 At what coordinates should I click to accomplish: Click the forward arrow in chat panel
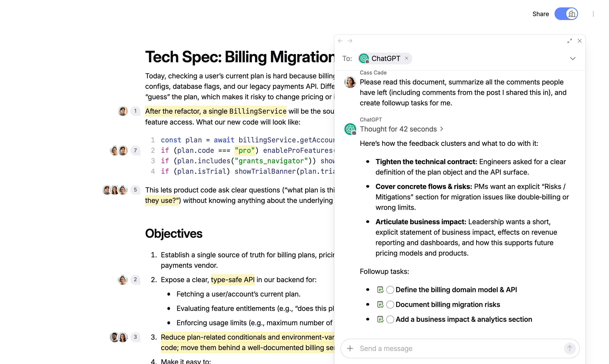click(350, 41)
